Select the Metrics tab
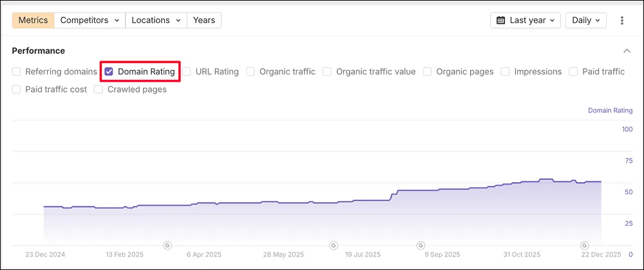This screenshot has width=644, height=270. [x=33, y=20]
